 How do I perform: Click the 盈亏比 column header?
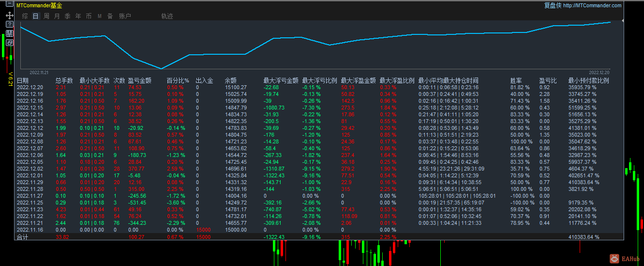tap(548, 80)
